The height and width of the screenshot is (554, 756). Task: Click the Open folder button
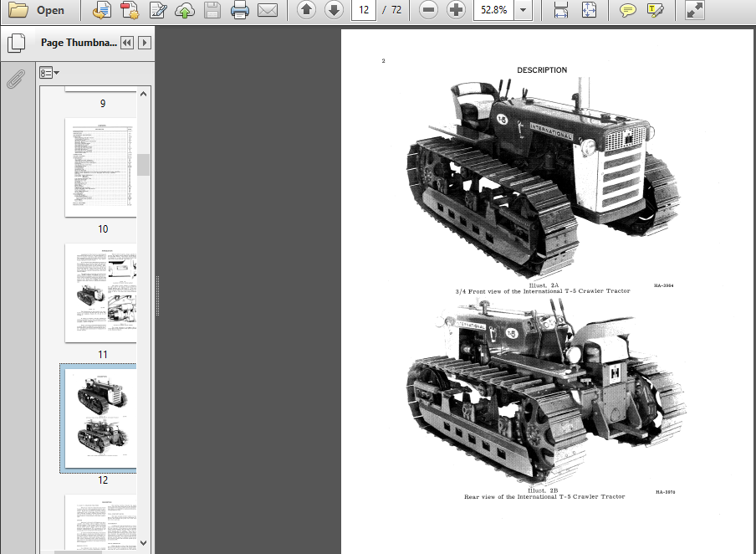click(36, 10)
